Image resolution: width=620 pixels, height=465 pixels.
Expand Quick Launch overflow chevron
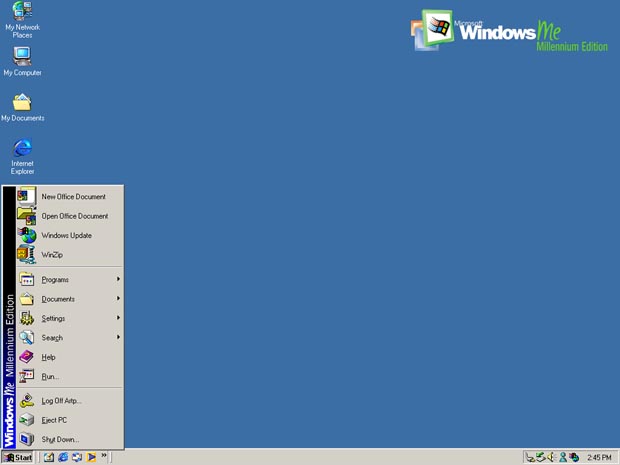[104, 456]
